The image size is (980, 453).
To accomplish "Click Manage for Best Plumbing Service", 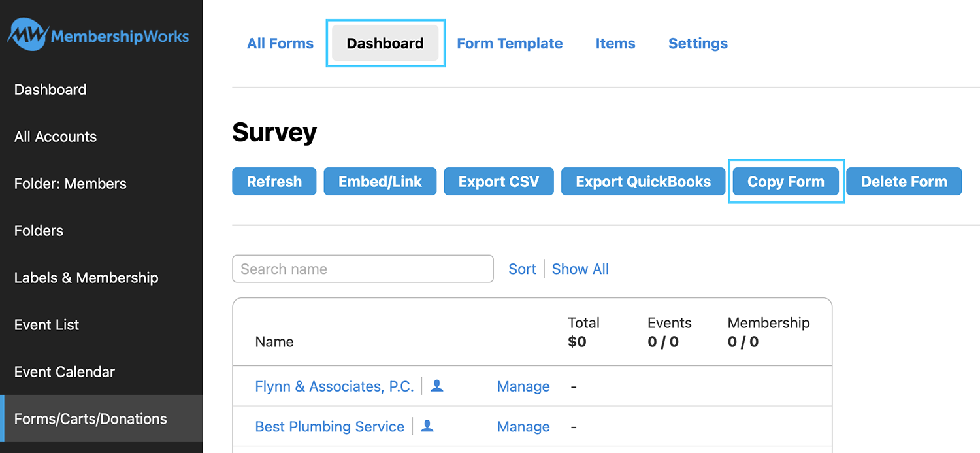I will (x=523, y=427).
